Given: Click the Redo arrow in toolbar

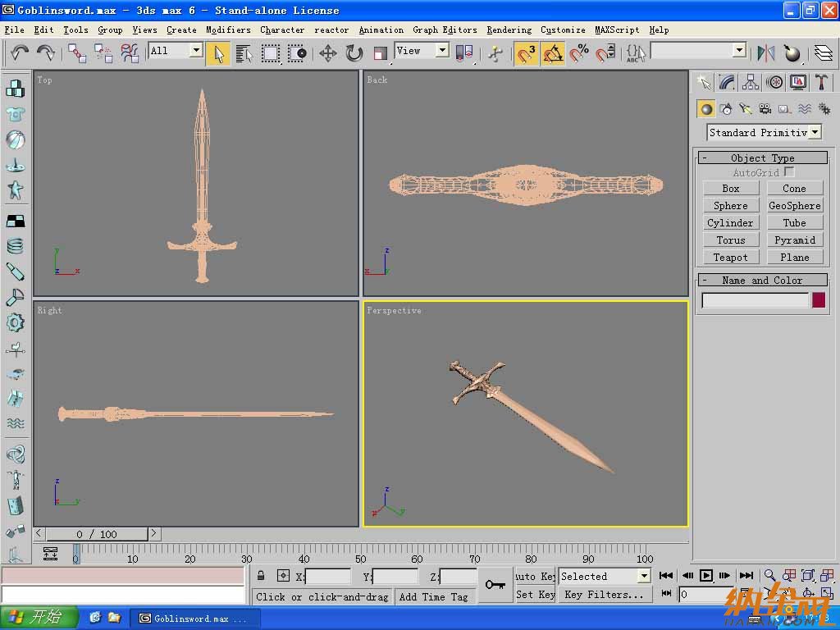Looking at the screenshot, I should tap(45, 52).
